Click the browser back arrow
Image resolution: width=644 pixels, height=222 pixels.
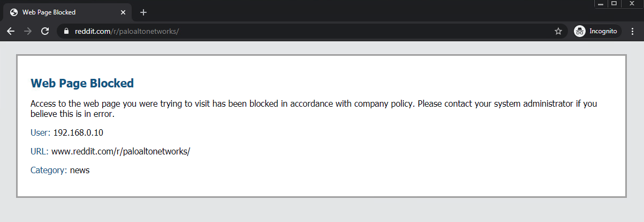point(10,31)
